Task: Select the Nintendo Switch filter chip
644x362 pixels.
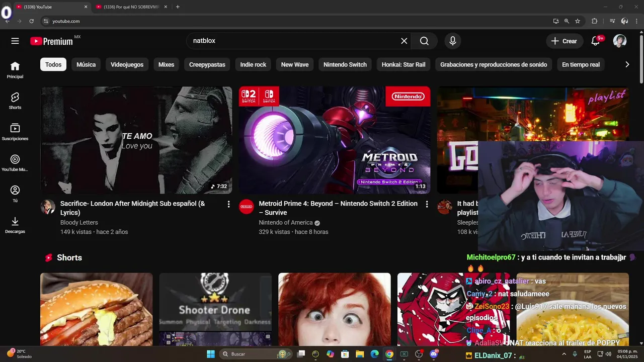Action: [345, 64]
